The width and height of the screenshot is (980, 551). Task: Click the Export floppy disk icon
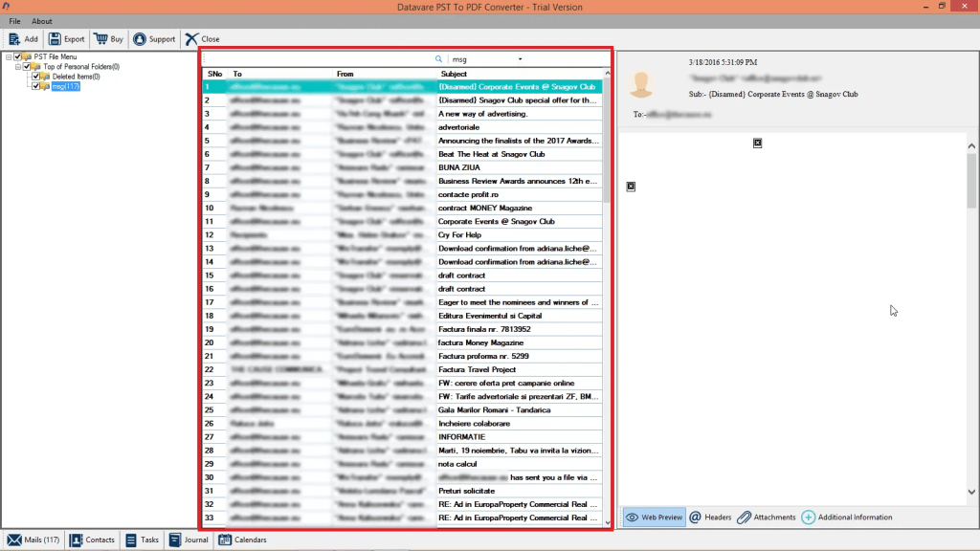55,39
